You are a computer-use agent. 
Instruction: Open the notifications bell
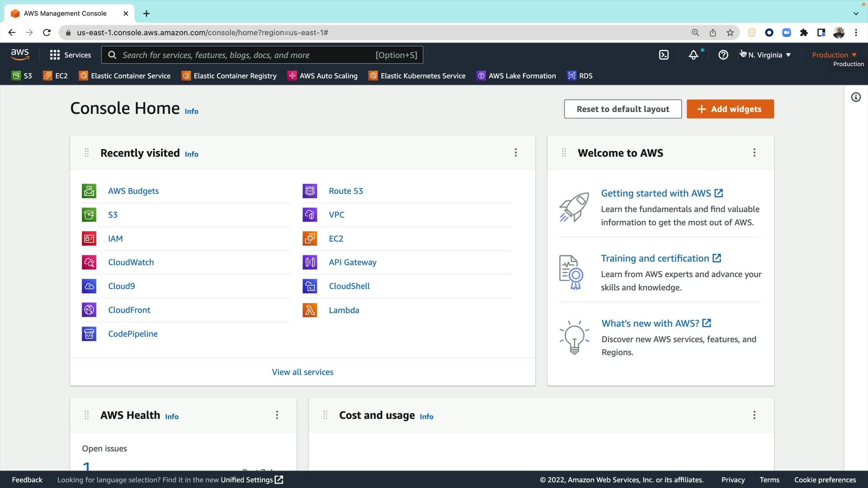click(x=693, y=55)
